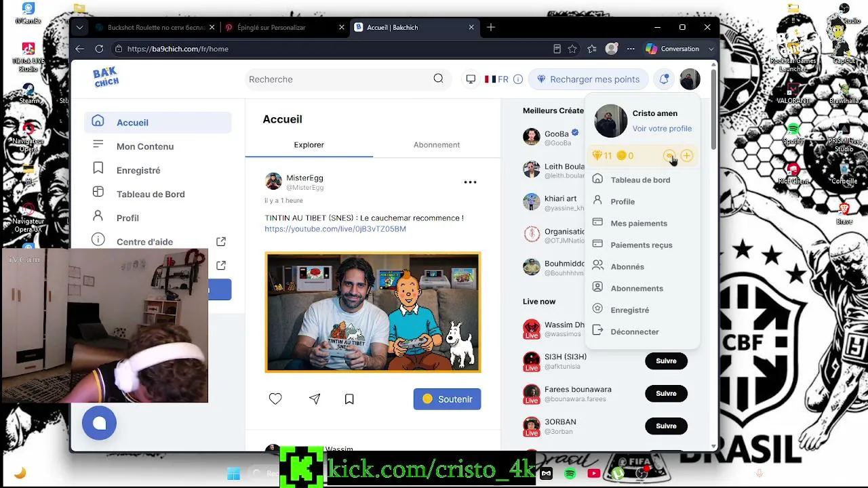Open the browser reading view icon

(x=557, y=49)
